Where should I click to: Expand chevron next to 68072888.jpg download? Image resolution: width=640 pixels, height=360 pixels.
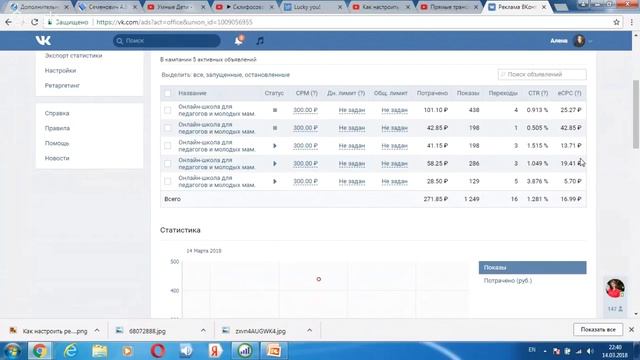tap(203, 331)
